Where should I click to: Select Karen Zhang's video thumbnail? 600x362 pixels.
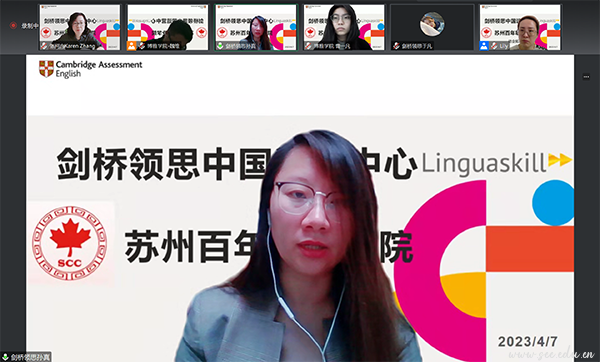[x=80, y=27]
